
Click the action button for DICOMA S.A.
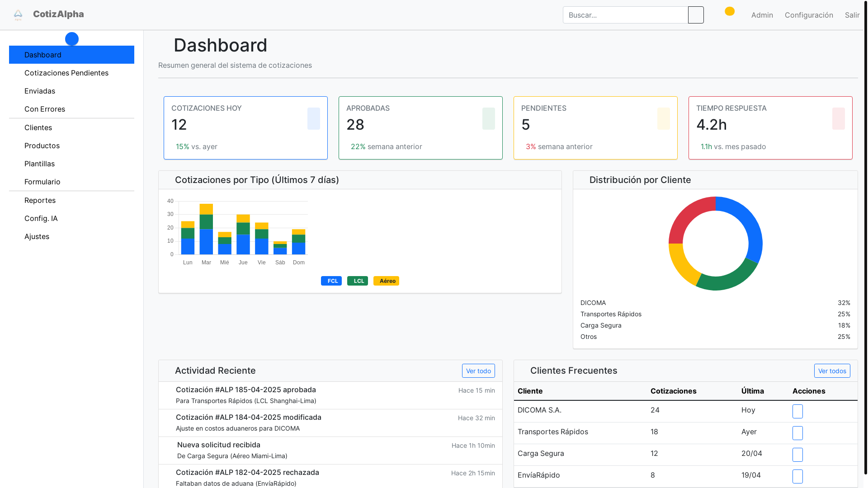tap(797, 411)
